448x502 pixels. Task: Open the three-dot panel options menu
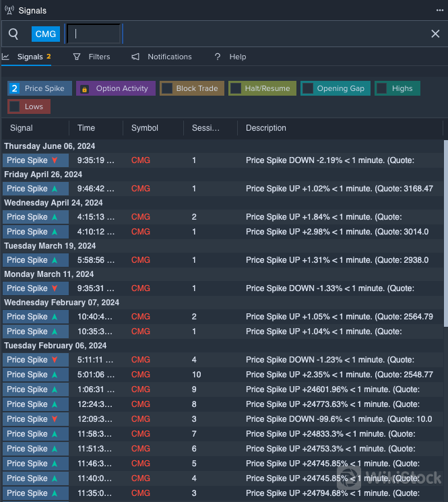coord(440,10)
